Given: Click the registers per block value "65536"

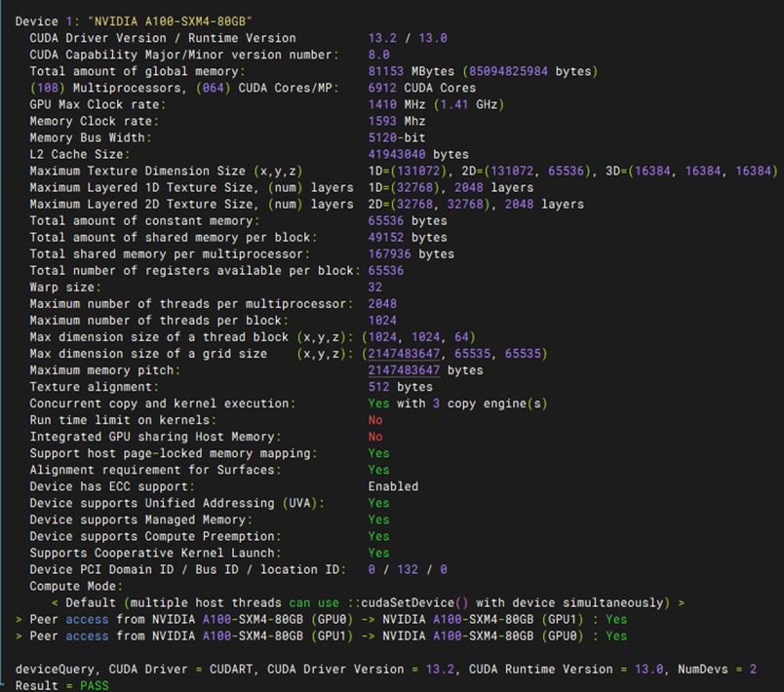Looking at the screenshot, I should (386, 270).
